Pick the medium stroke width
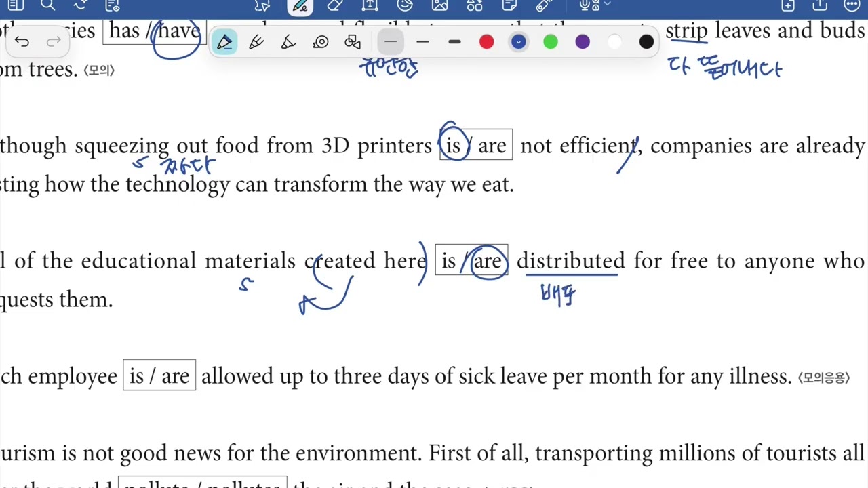This screenshot has width=868, height=488. 422,42
